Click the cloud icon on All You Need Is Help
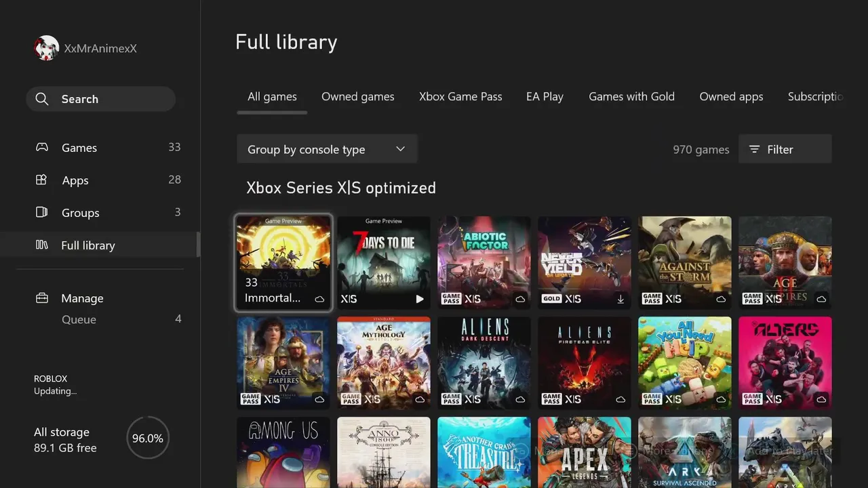868x488 pixels. point(721,399)
